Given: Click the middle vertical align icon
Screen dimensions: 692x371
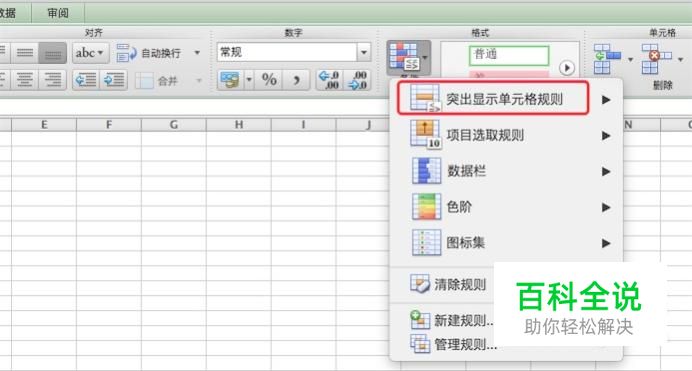Looking at the screenshot, I should [25, 53].
